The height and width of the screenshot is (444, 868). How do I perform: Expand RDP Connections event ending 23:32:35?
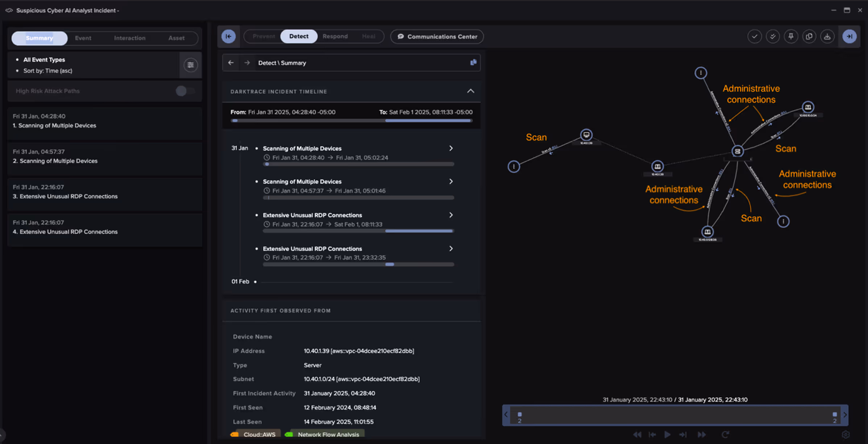click(451, 248)
